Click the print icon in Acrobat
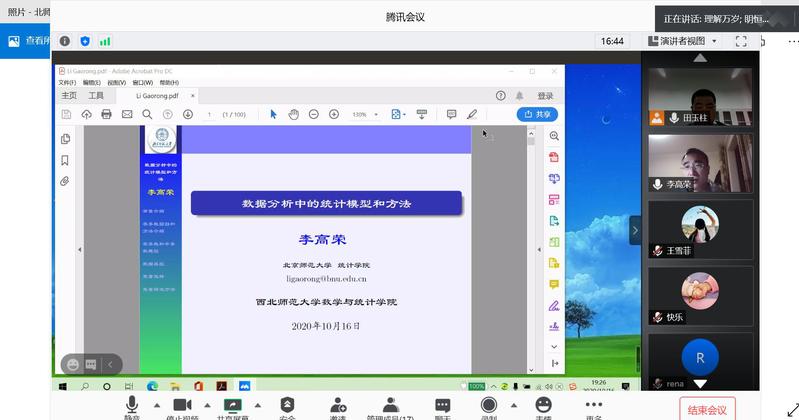This screenshot has height=420, width=799. (106, 115)
